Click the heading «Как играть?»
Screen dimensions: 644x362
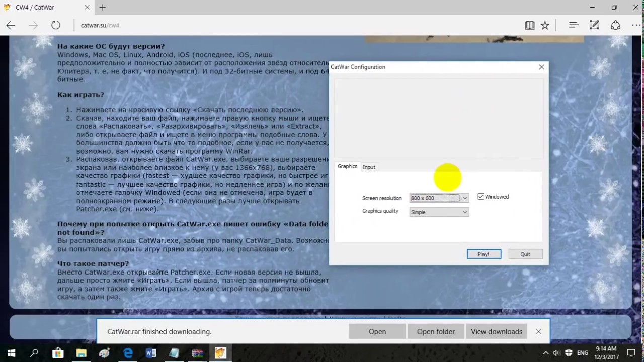[x=80, y=94]
